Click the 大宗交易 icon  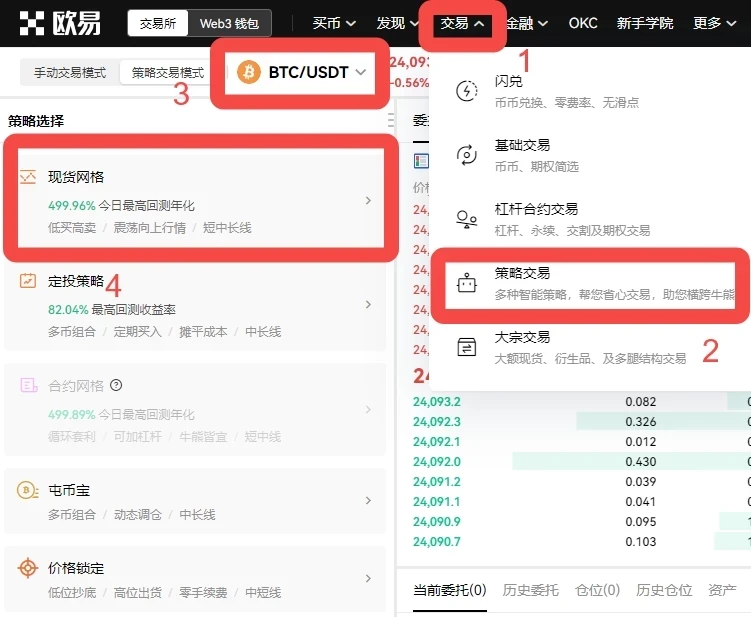pyautogui.click(x=467, y=347)
